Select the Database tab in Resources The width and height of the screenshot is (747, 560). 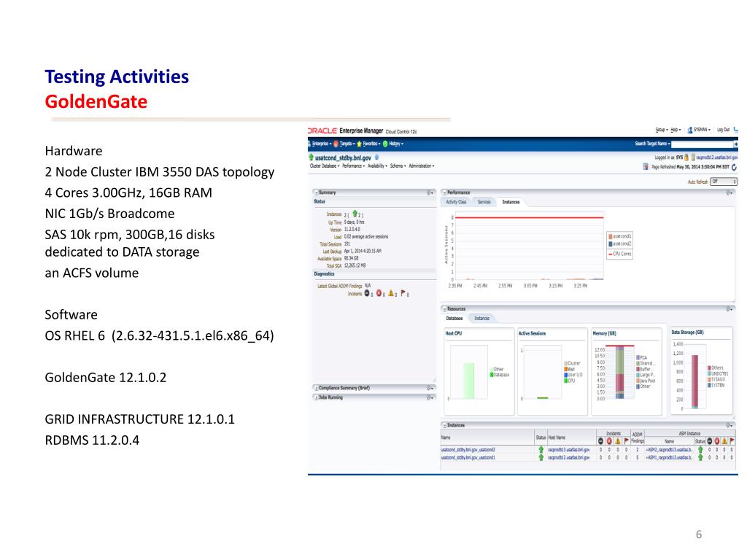click(x=454, y=319)
